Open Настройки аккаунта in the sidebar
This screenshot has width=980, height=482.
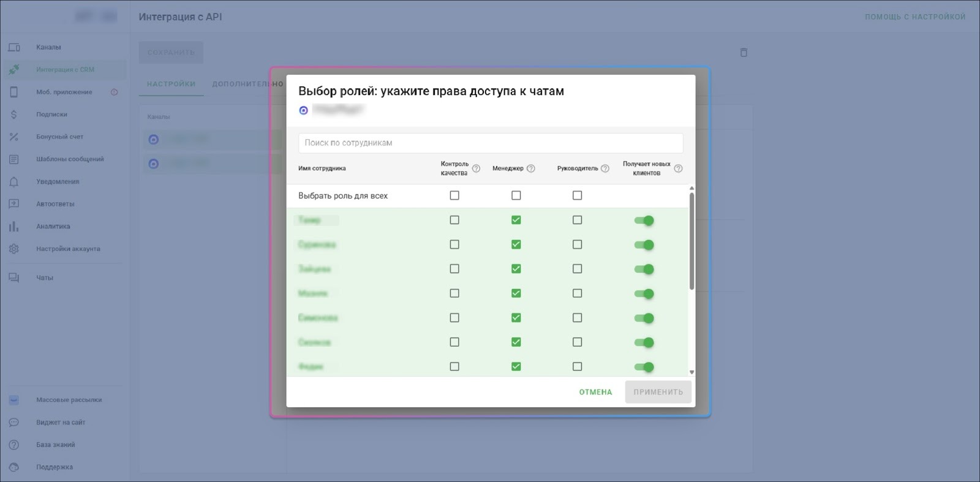coord(67,249)
